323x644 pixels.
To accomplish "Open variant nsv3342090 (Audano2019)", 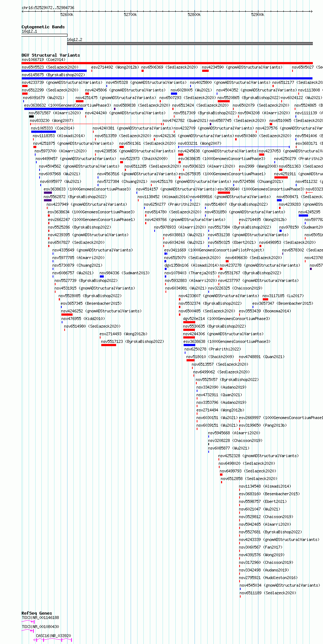I will (x=221, y=387).
